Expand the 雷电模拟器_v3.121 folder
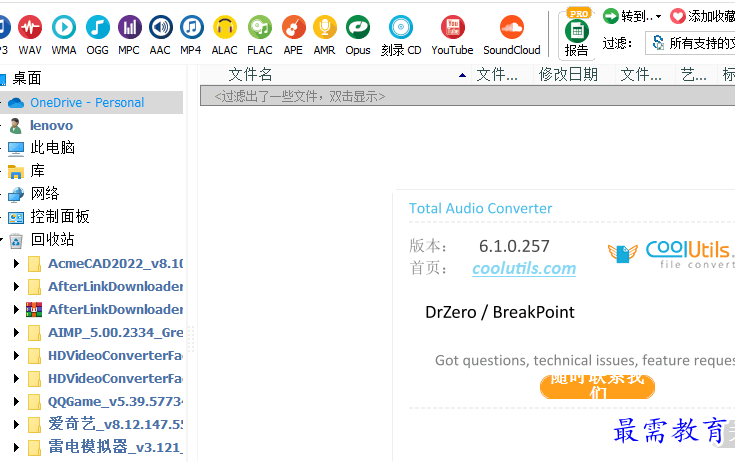This screenshot has width=735, height=462. pos(16,447)
